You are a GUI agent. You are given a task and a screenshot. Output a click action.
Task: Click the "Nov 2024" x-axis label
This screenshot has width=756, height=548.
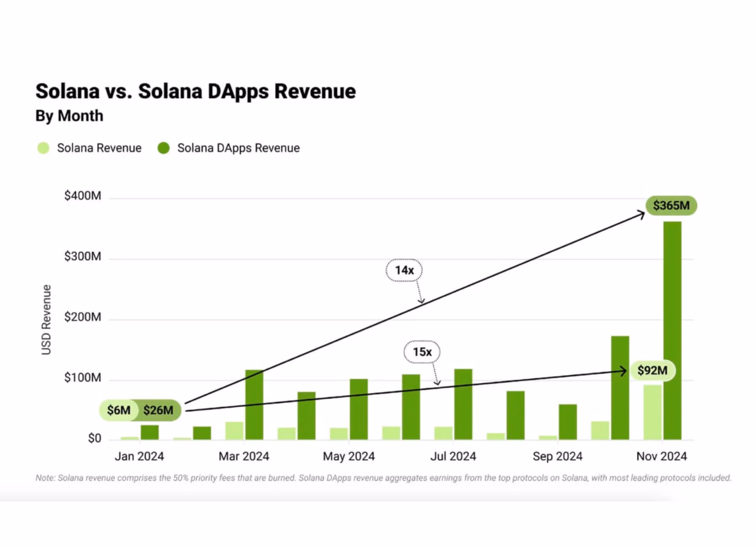[x=661, y=457]
